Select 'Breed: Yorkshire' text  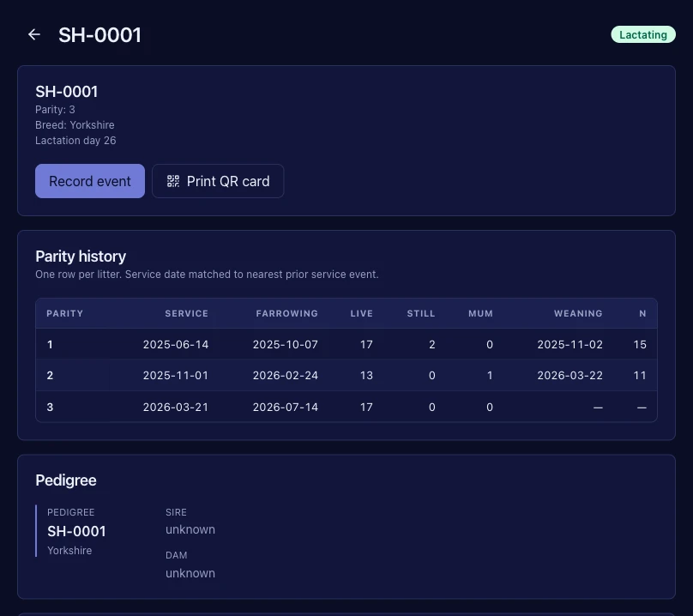(x=75, y=125)
